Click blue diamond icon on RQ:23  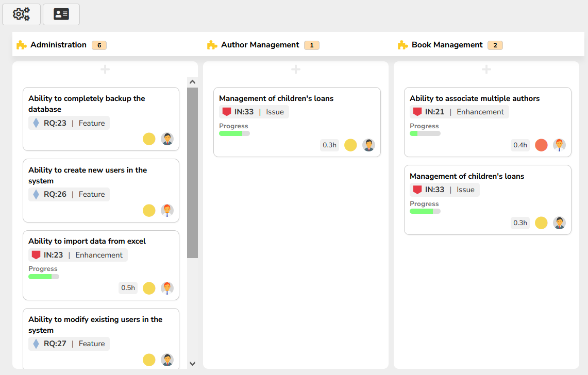(36, 123)
